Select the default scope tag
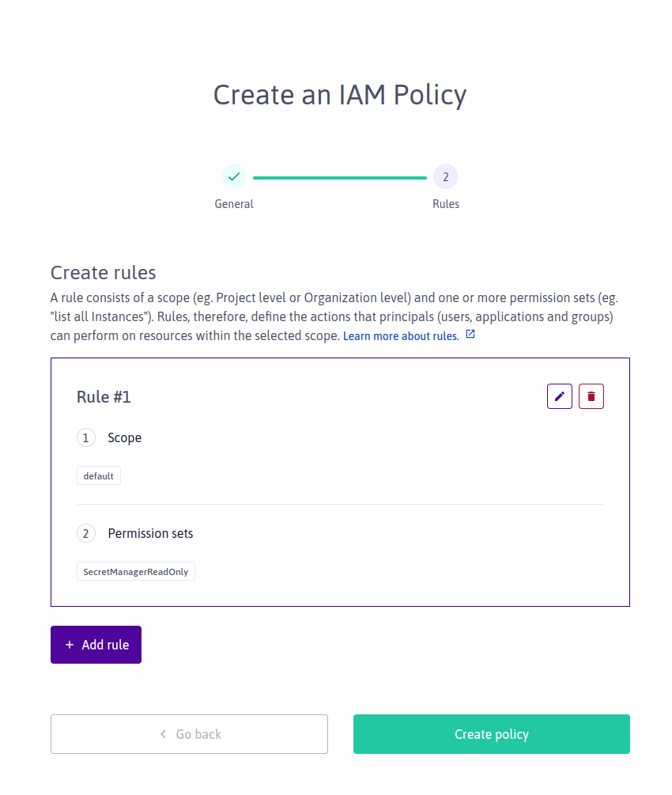Screen dimensions: 672x795 98,475
